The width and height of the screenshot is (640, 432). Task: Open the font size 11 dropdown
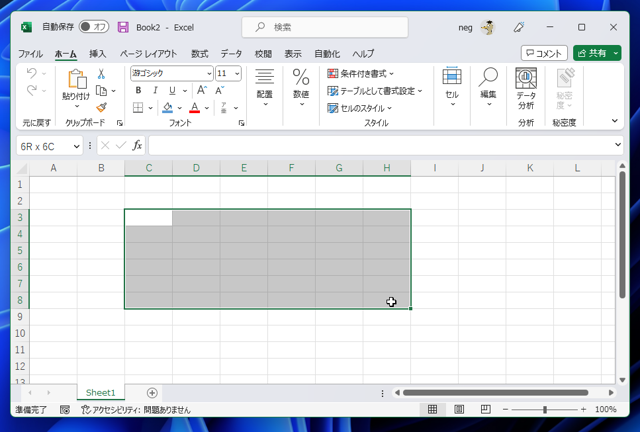click(x=237, y=73)
